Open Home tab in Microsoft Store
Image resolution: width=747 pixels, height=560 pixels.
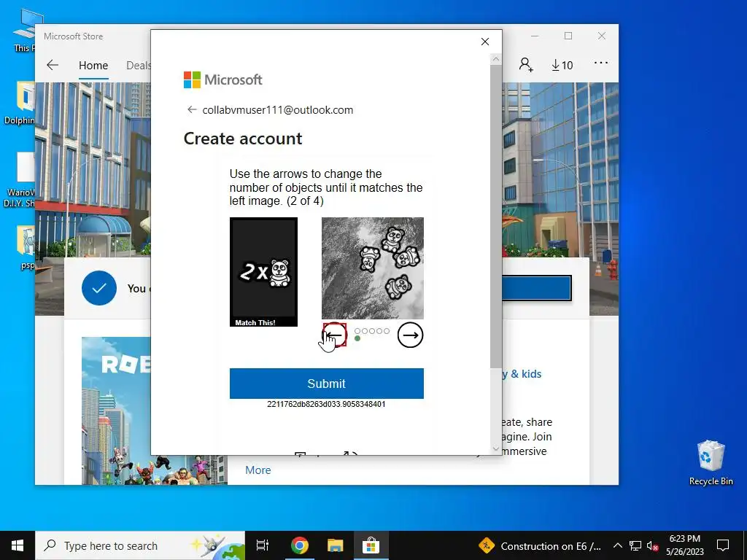click(93, 65)
